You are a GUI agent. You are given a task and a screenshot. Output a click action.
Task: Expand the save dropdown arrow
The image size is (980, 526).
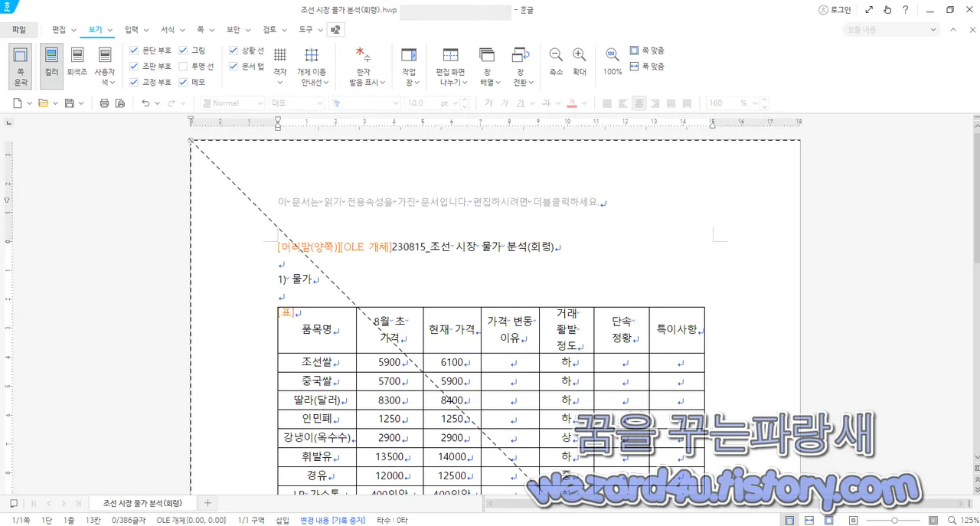click(81, 103)
